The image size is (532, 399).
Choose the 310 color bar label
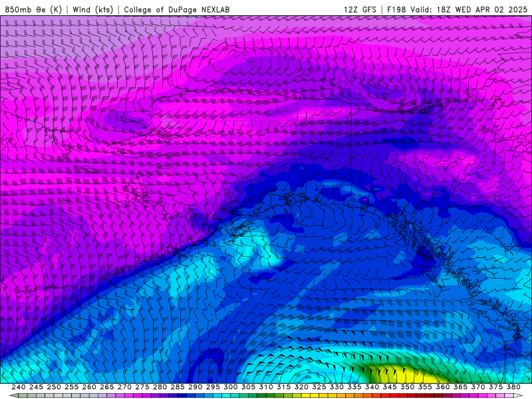(x=265, y=387)
